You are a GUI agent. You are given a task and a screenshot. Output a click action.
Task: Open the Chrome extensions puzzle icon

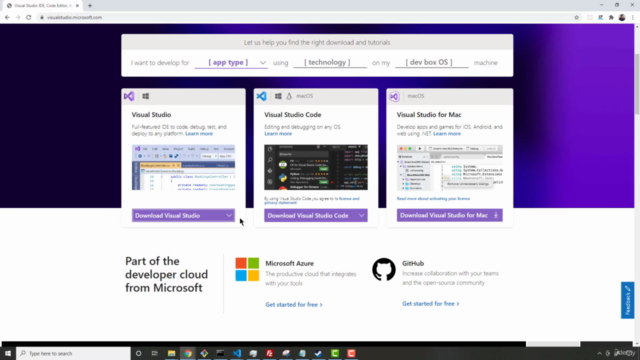coord(611,17)
